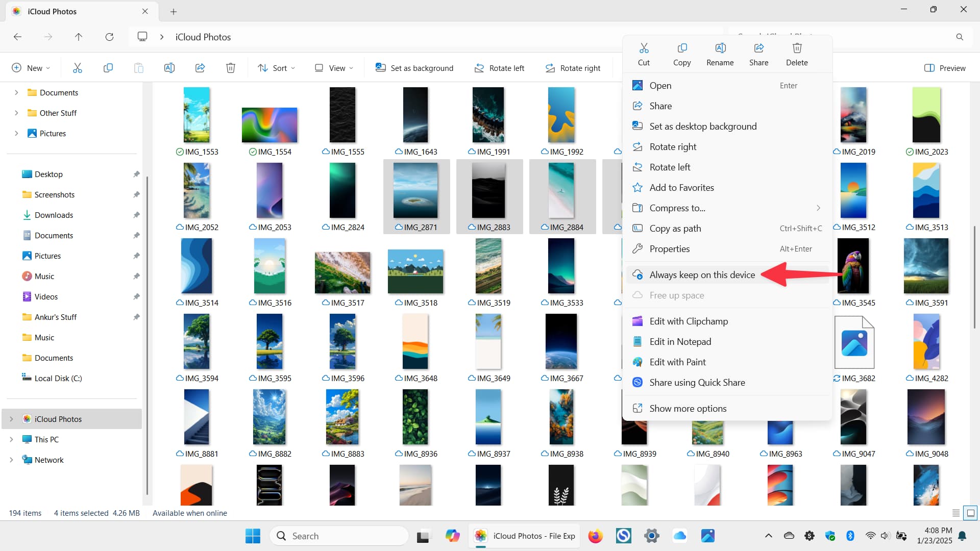
Task: Click the Windows Start button
Action: (253, 536)
